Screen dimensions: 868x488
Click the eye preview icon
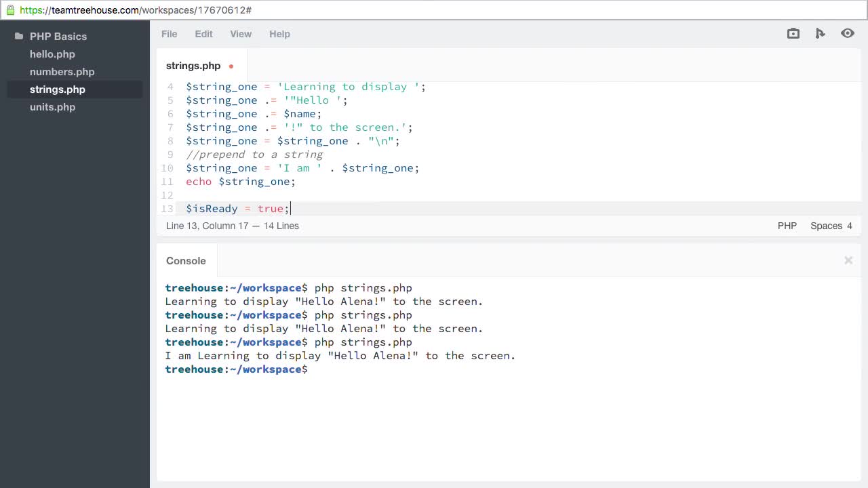[847, 33]
